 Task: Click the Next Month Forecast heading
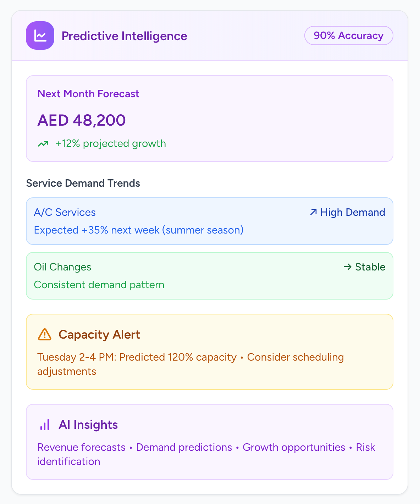88,94
